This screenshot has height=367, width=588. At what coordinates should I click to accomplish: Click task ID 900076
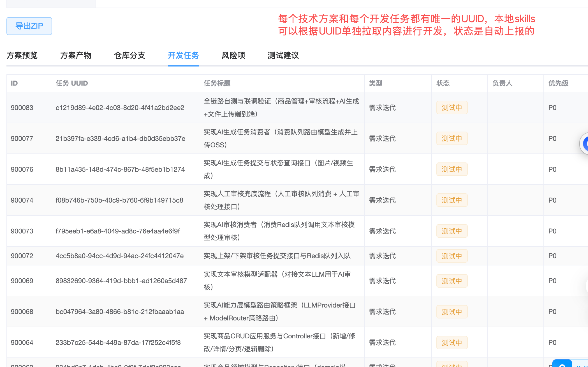(x=22, y=169)
